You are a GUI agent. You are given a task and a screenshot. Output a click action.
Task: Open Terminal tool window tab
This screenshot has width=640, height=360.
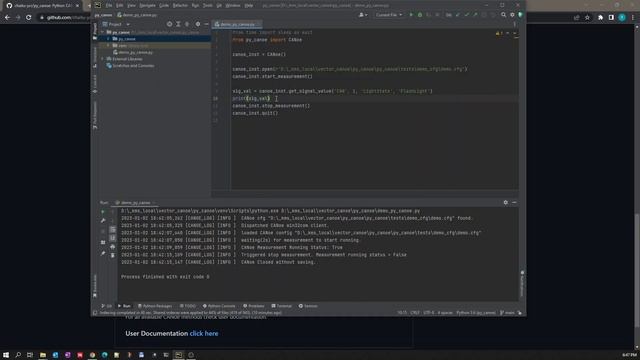coord(282,306)
